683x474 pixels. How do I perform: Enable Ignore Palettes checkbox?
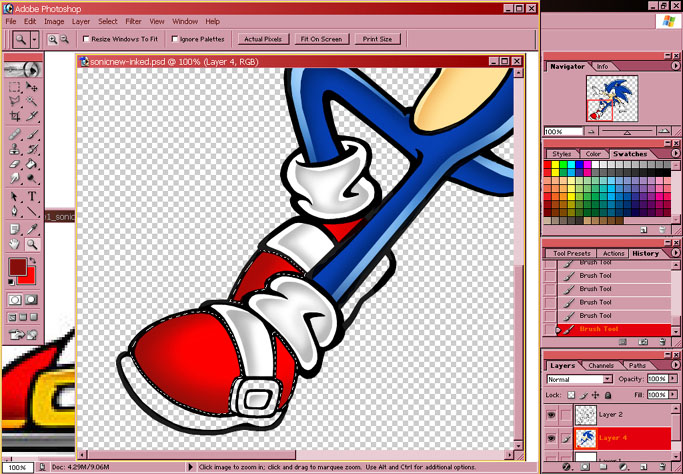(x=175, y=39)
